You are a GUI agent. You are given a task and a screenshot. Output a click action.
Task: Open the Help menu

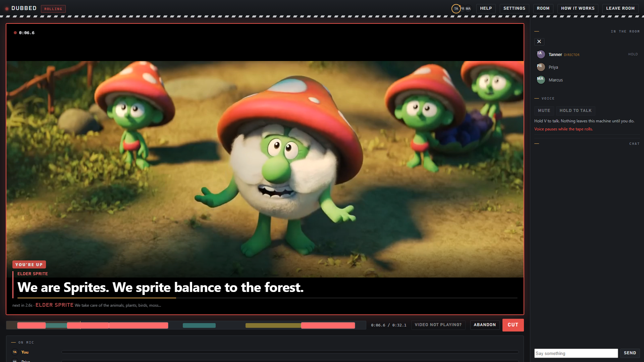coord(486,8)
